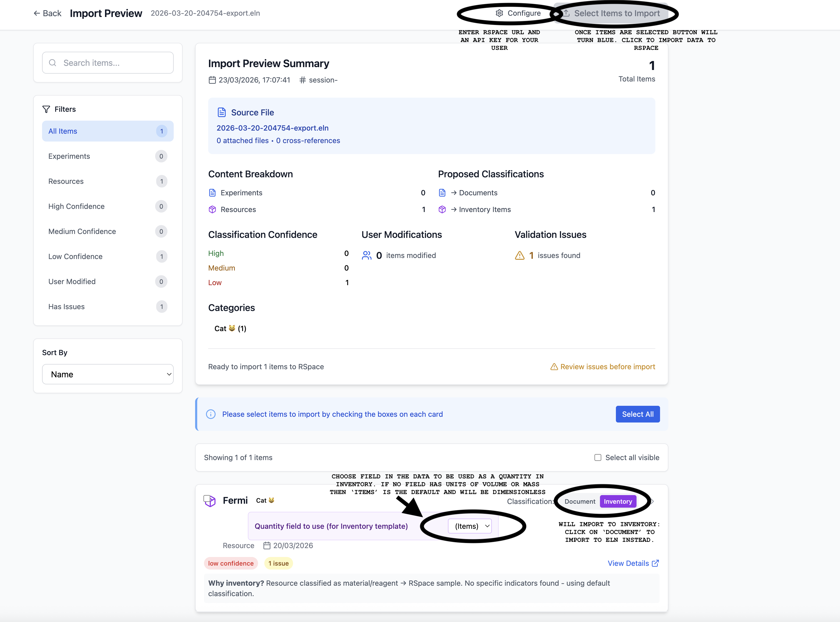
Task: Click the Configure gear icon
Action: 499,13
